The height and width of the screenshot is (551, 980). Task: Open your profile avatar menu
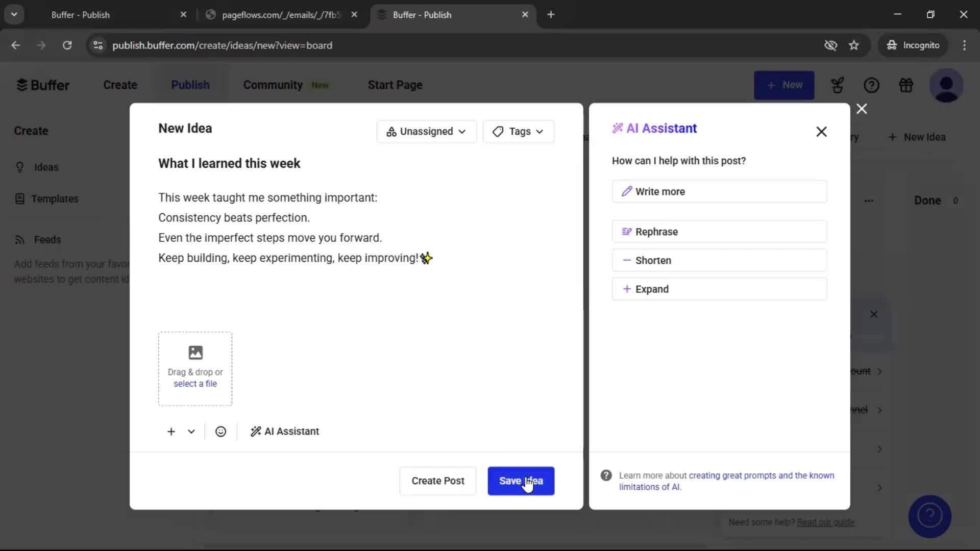point(947,85)
